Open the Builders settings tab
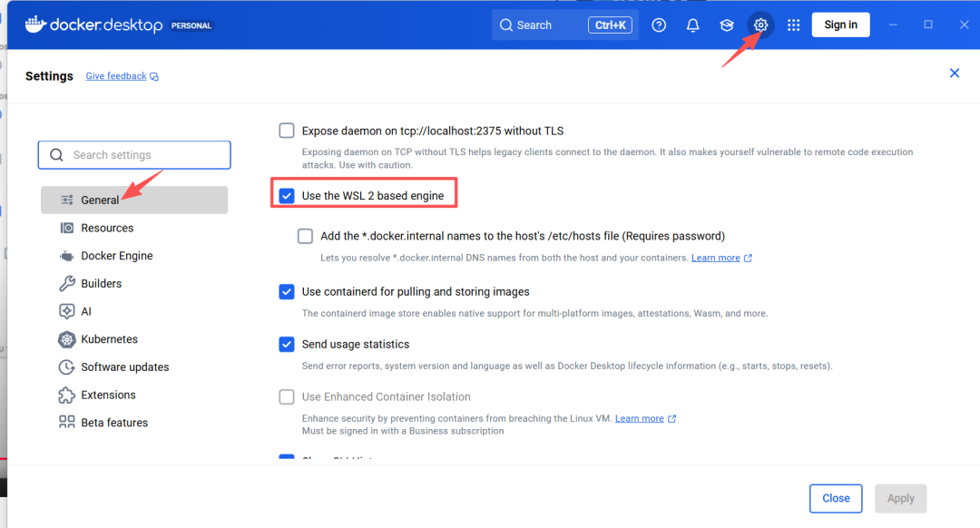 tap(134, 284)
